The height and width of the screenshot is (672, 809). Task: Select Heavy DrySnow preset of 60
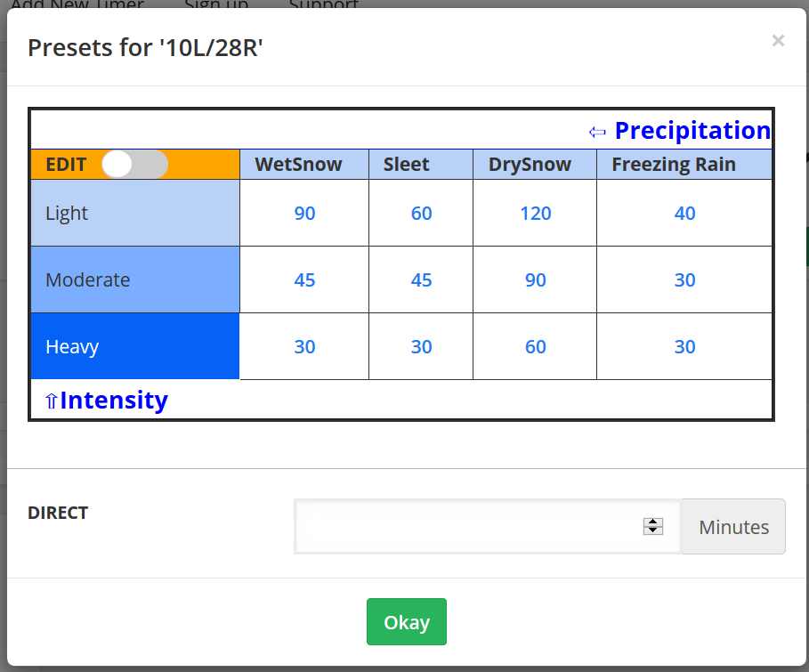pyautogui.click(x=535, y=347)
